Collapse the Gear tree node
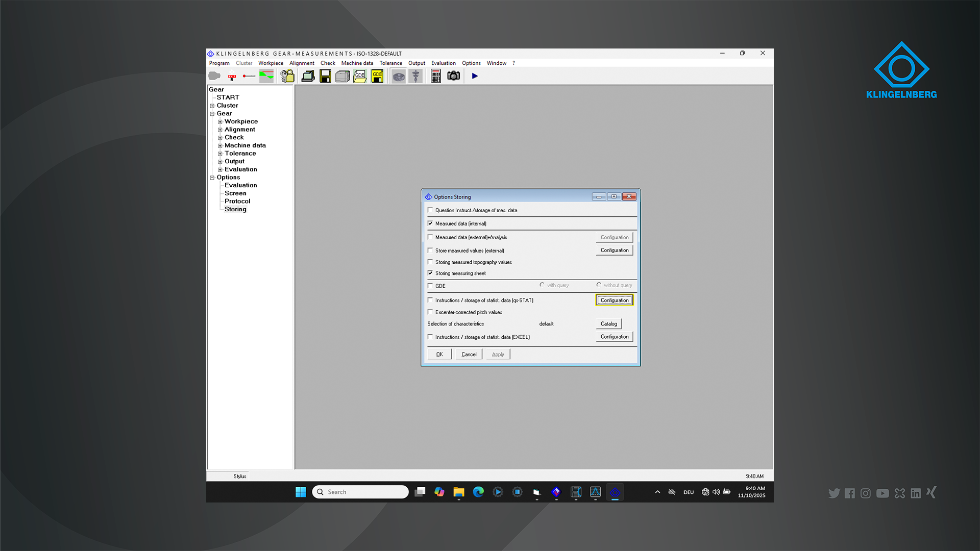 tap(212, 114)
